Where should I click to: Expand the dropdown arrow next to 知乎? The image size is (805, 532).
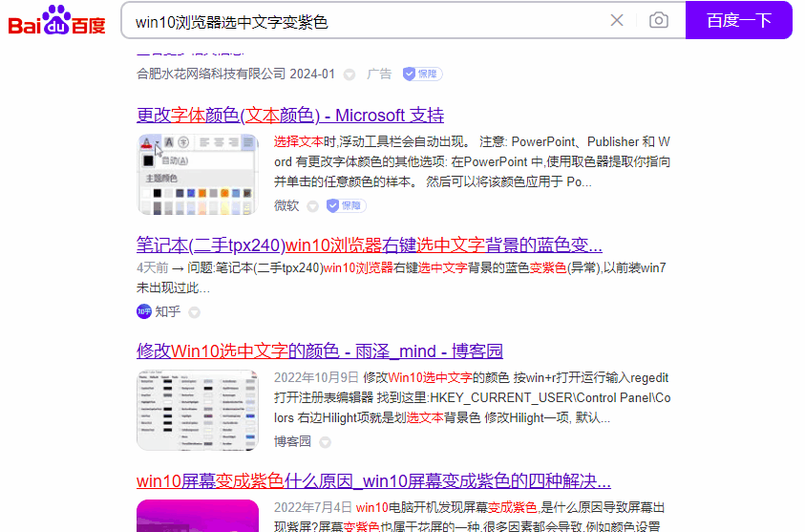click(x=194, y=312)
